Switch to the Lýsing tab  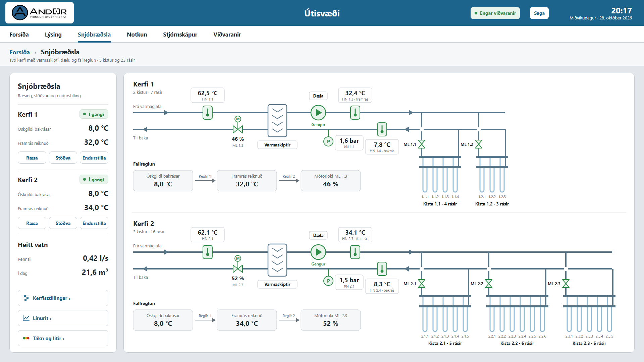click(53, 35)
